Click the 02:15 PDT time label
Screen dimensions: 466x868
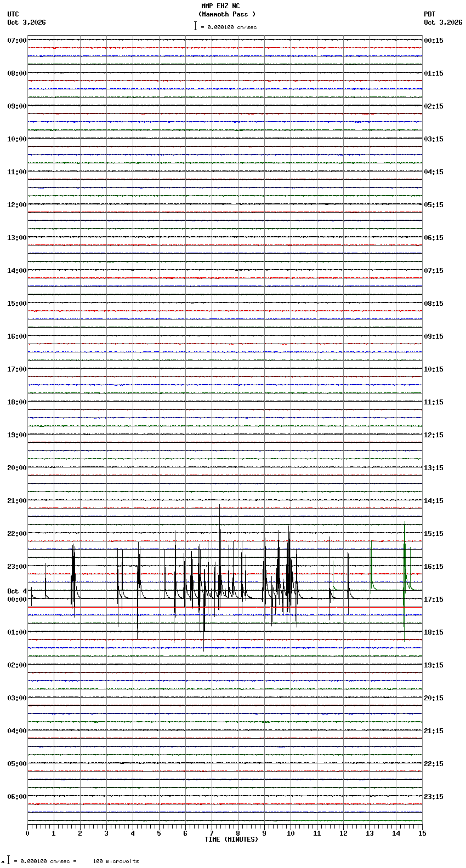tap(434, 106)
